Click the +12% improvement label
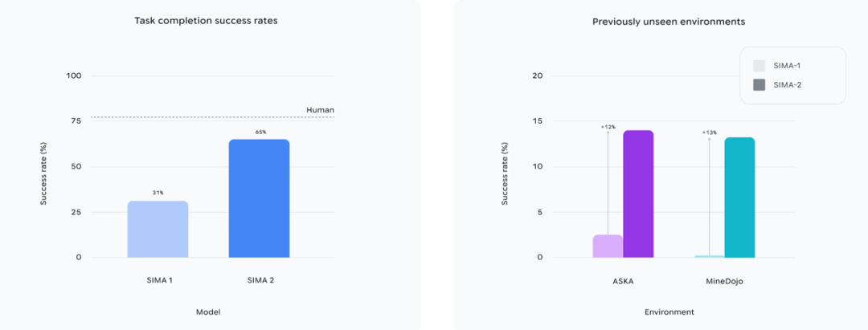The width and height of the screenshot is (868, 330). (x=608, y=127)
